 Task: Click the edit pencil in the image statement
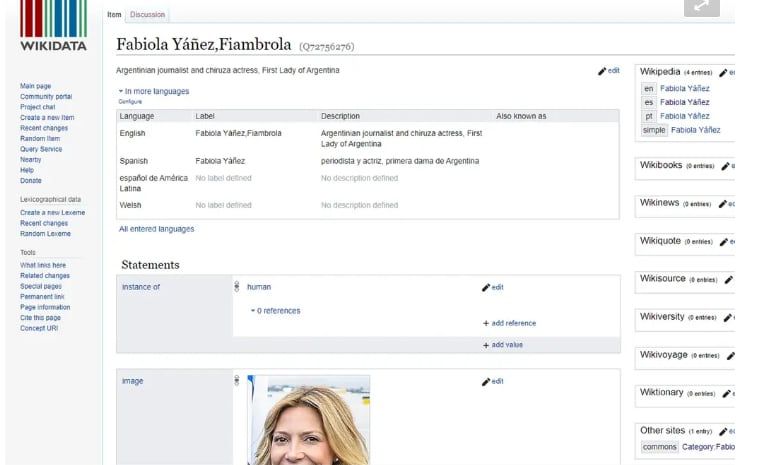[x=487, y=381]
